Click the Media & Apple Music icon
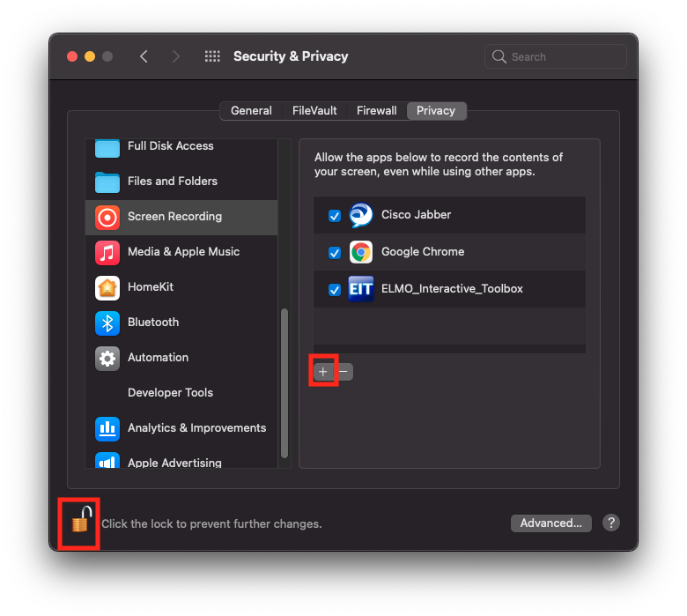Screen dimensions: 687x616 click(x=107, y=253)
